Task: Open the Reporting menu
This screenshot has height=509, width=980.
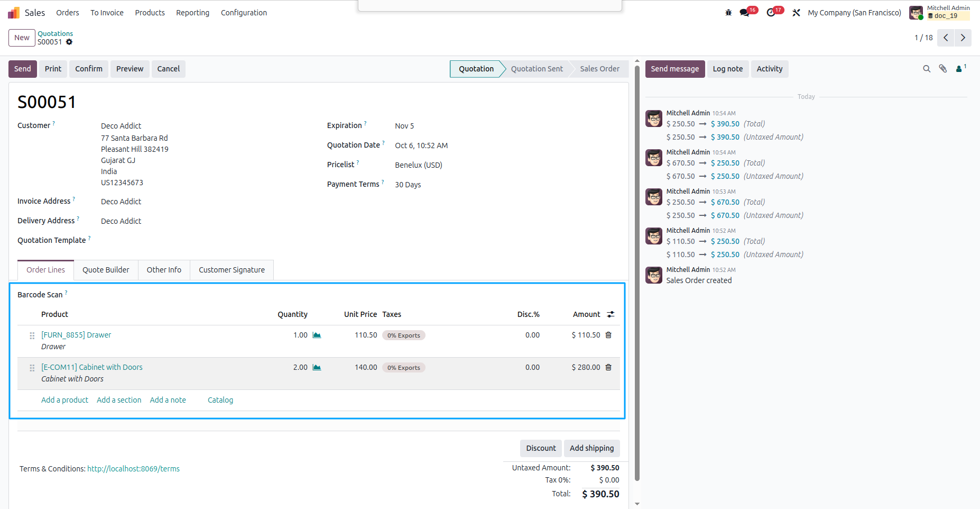Action: [x=192, y=13]
